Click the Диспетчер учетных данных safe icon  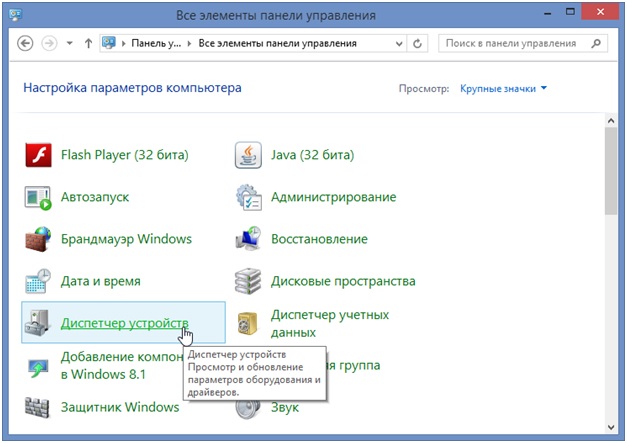click(x=248, y=323)
